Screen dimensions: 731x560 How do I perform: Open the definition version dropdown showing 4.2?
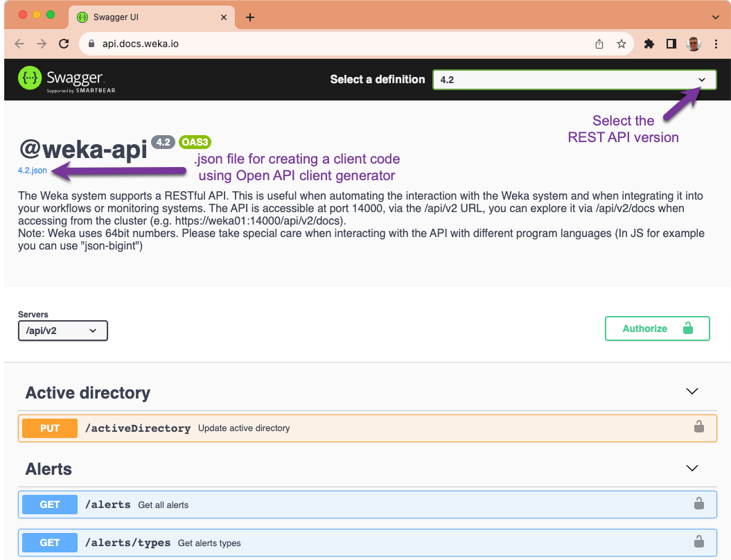[x=572, y=80]
